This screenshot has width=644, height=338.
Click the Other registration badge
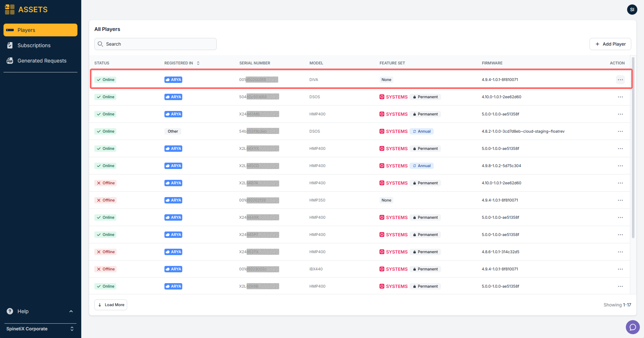(173, 131)
